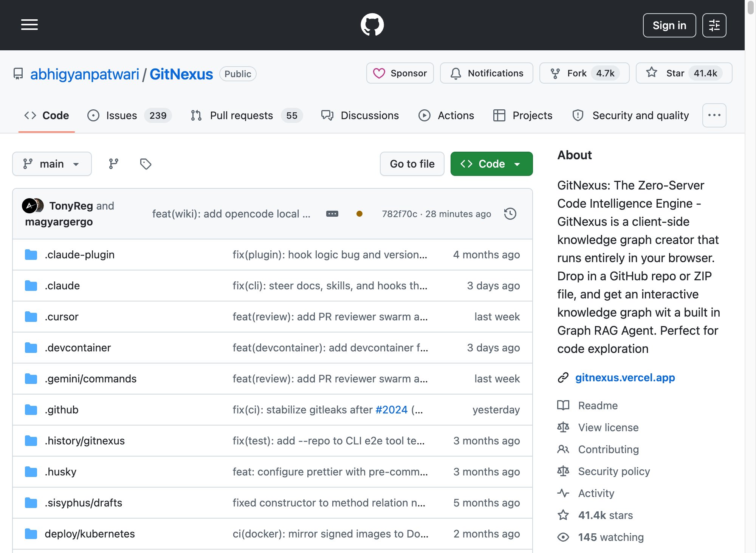Screen dimensions: 756x553
Task: Open .husky commit message configure prettier
Action: (330, 472)
